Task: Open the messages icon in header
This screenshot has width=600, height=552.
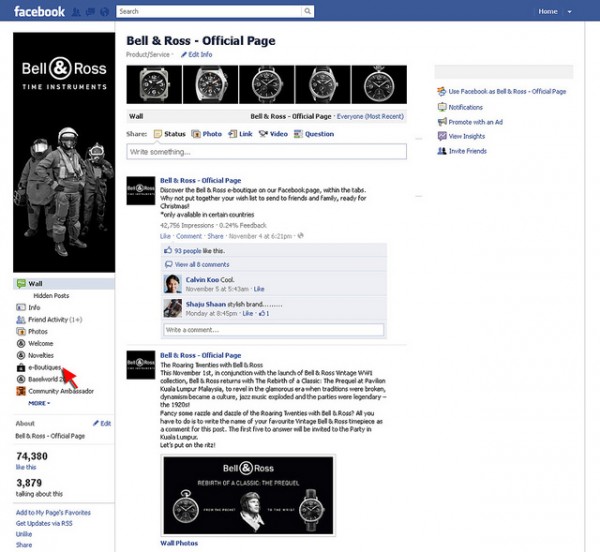Action: 90,12
